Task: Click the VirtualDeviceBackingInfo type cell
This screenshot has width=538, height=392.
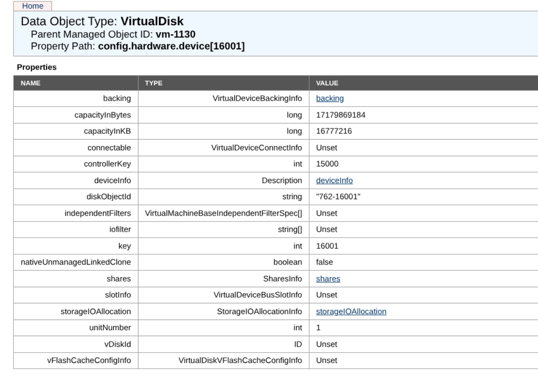Action: [257, 98]
